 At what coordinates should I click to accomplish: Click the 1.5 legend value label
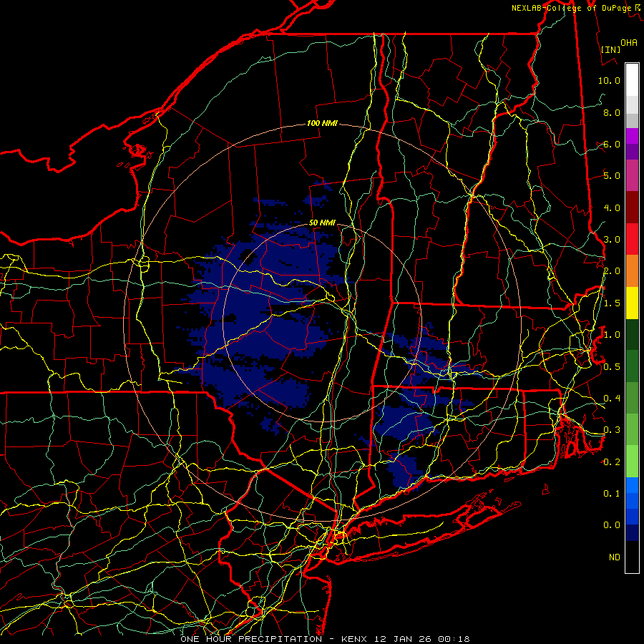pos(612,303)
